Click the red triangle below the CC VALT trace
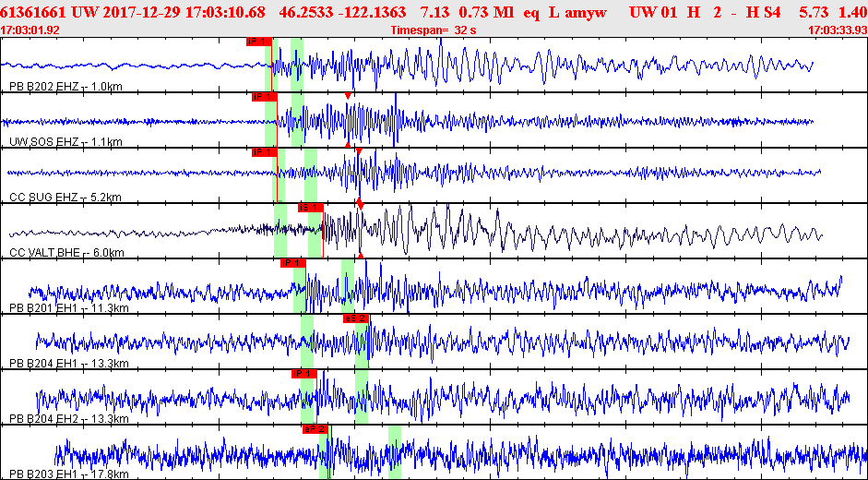This screenshot has height=480, width=868. (361, 255)
